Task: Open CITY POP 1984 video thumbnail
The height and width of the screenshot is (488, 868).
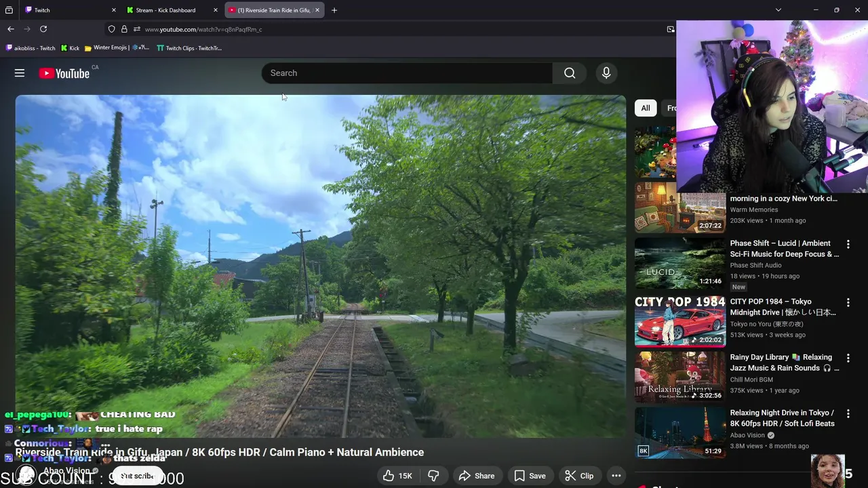Action: 679,321
